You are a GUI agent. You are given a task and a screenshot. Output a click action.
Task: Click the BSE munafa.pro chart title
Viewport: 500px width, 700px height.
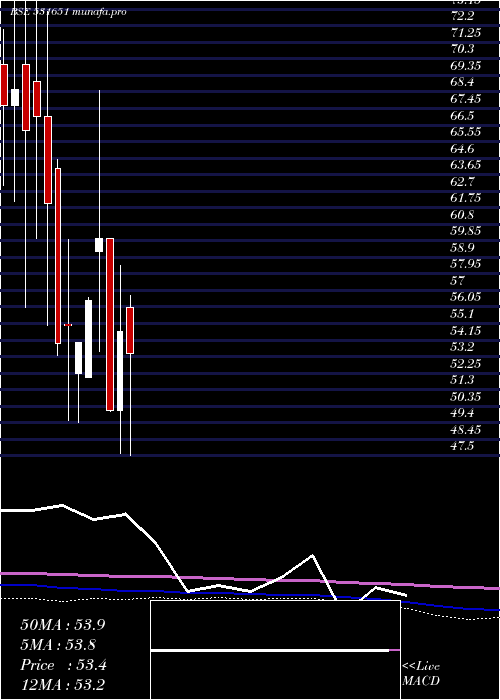(68, 12)
